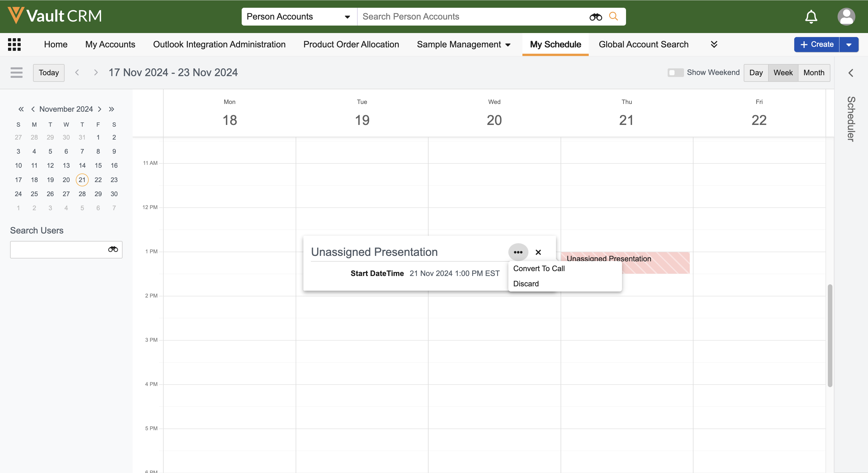Switch calendar to Day view
Image resolution: width=868 pixels, height=473 pixels.
coord(756,72)
